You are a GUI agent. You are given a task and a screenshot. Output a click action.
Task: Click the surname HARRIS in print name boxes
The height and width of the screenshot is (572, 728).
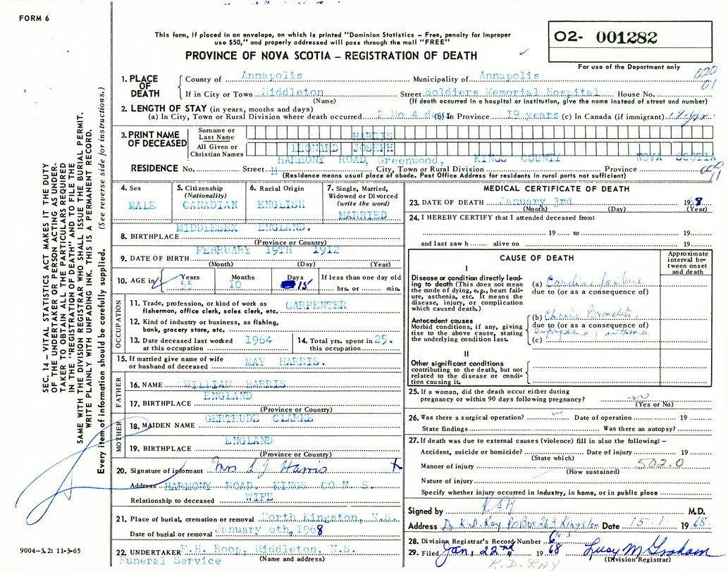pos(373,134)
